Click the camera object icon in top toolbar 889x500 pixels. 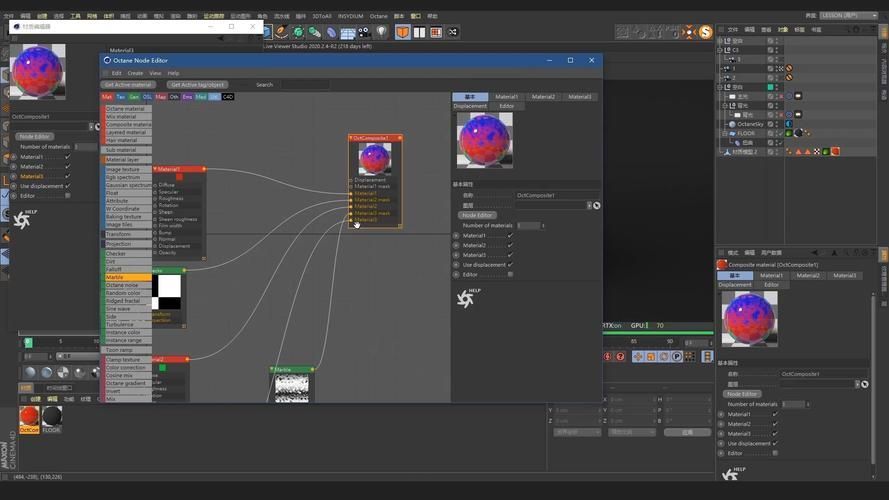pos(364,32)
